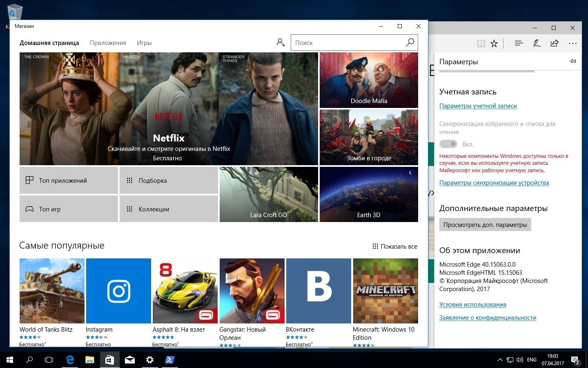
Task: Open File Explorer from the taskbar
Action: coord(89,360)
